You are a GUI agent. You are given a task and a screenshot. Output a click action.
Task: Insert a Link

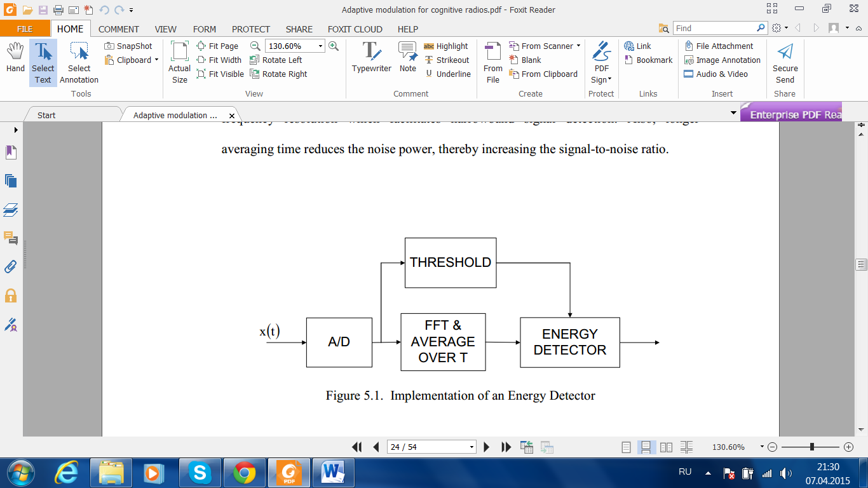(x=637, y=46)
